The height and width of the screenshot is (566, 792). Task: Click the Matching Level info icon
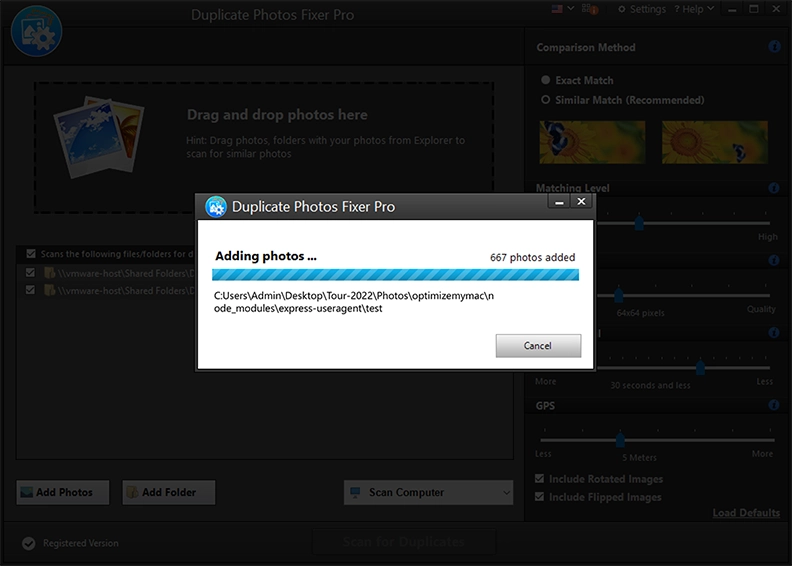774,188
